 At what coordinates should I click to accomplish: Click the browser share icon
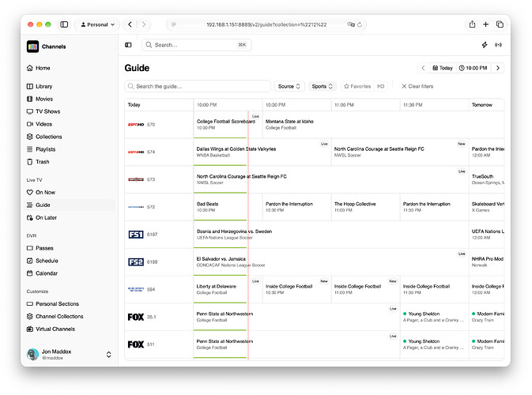472,24
